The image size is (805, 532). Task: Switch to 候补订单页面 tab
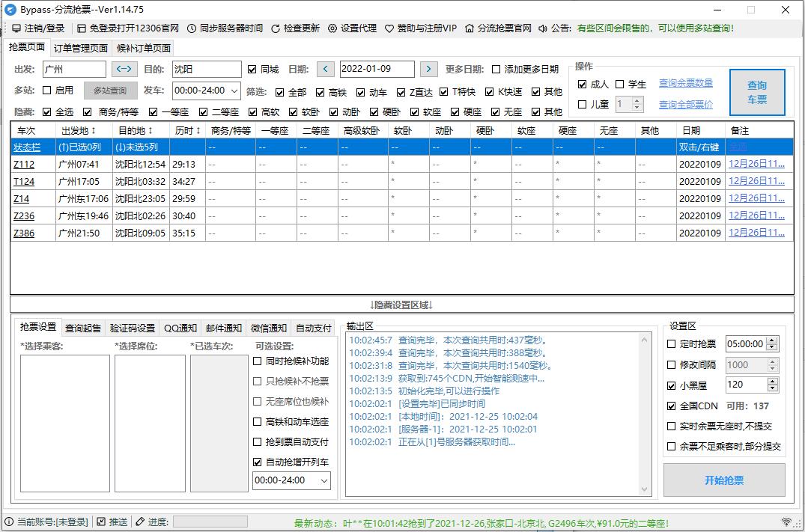click(x=143, y=48)
